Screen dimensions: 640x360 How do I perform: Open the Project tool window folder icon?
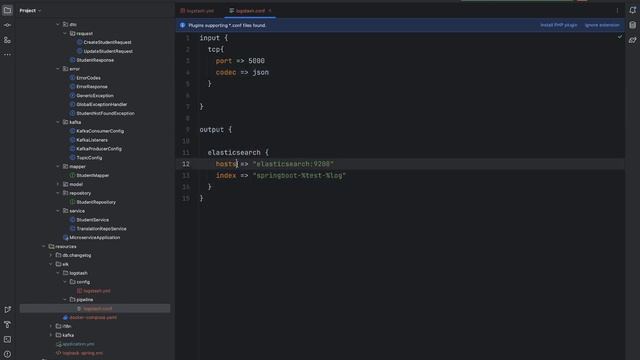[x=7, y=10]
